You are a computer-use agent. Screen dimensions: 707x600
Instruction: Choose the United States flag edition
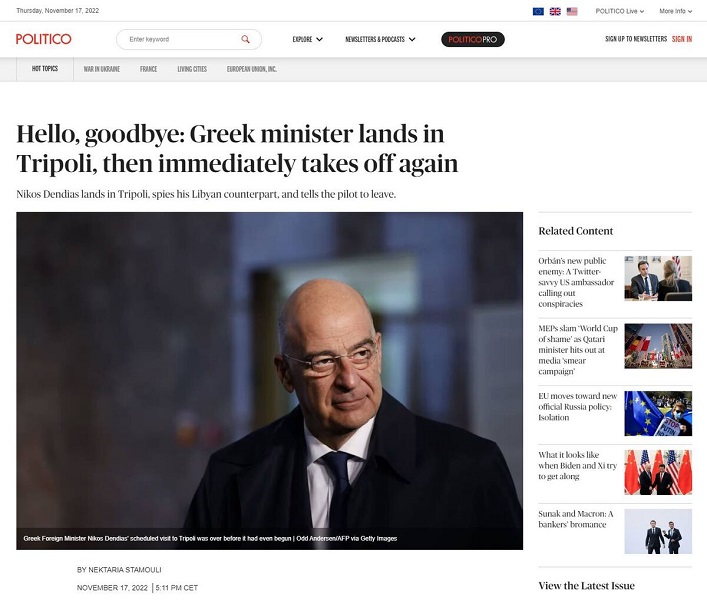click(x=572, y=11)
